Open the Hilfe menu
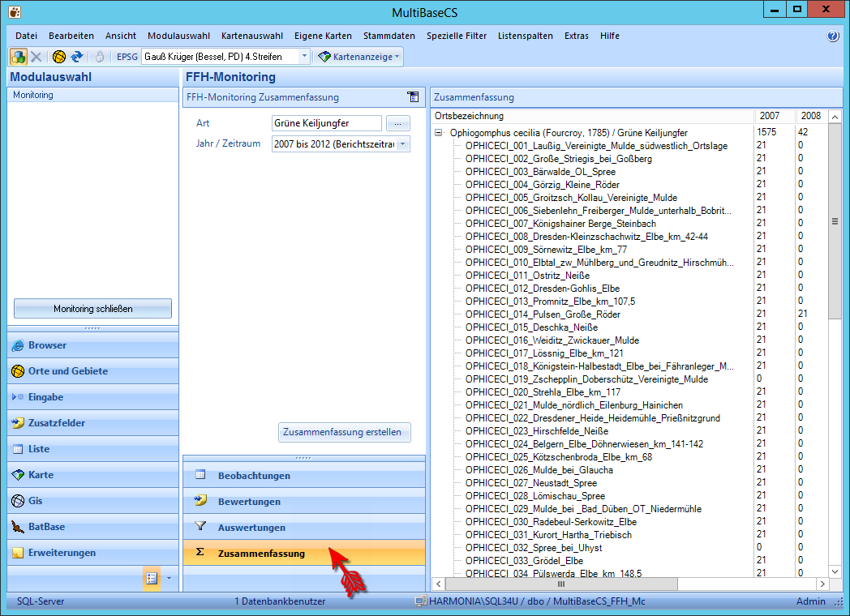850x616 pixels. pyautogui.click(x=610, y=36)
